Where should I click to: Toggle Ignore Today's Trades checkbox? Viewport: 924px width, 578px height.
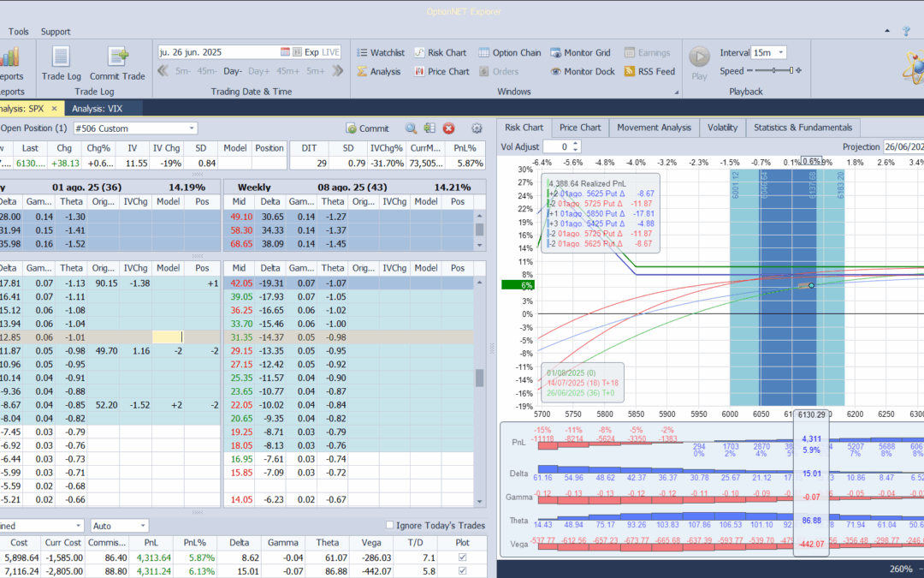point(389,525)
